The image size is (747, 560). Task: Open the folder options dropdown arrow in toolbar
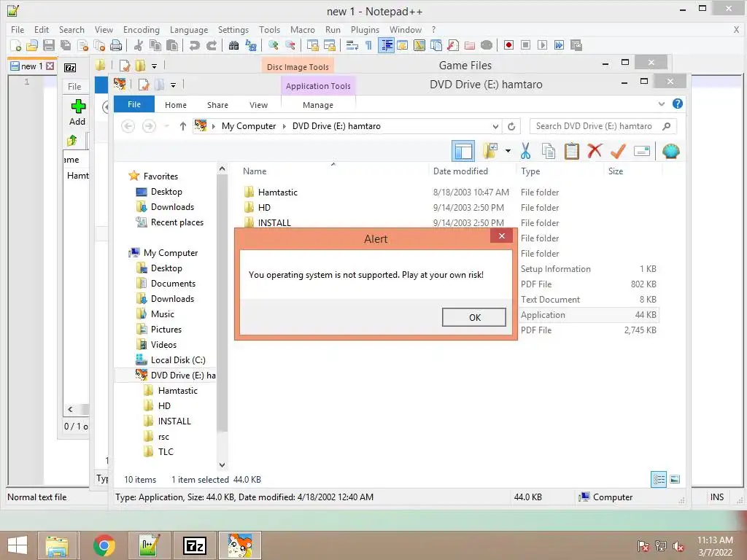(x=508, y=152)
